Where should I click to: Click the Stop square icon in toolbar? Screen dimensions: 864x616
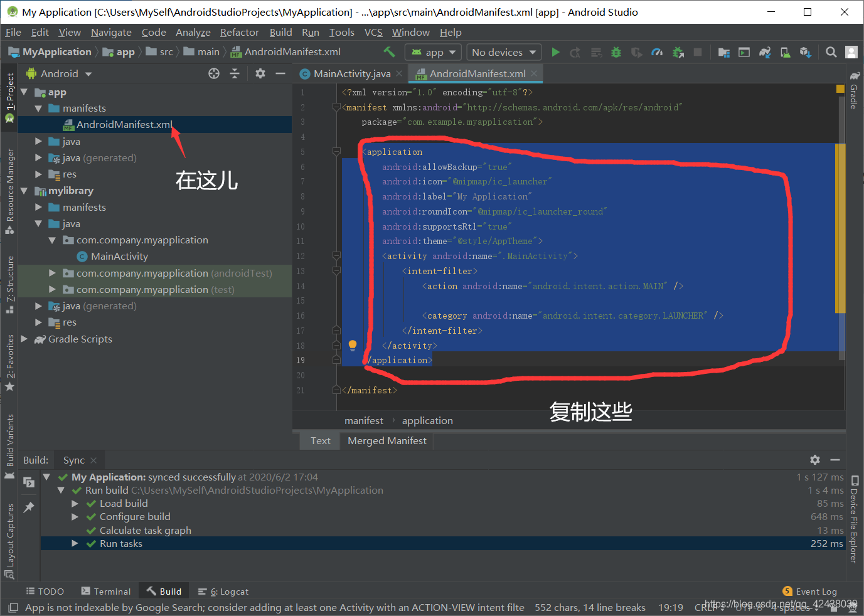(x=698, y=52)
